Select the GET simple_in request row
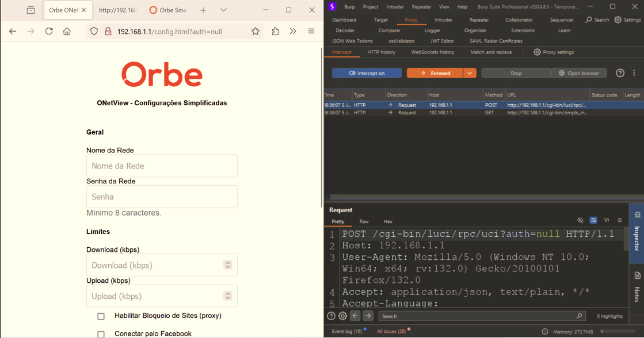Screen dimensions: 644x338 (x=484, y=113)
